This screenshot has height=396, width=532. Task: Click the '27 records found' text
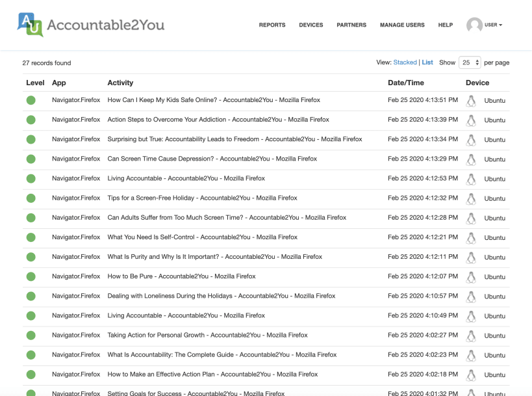click(47, 63)
